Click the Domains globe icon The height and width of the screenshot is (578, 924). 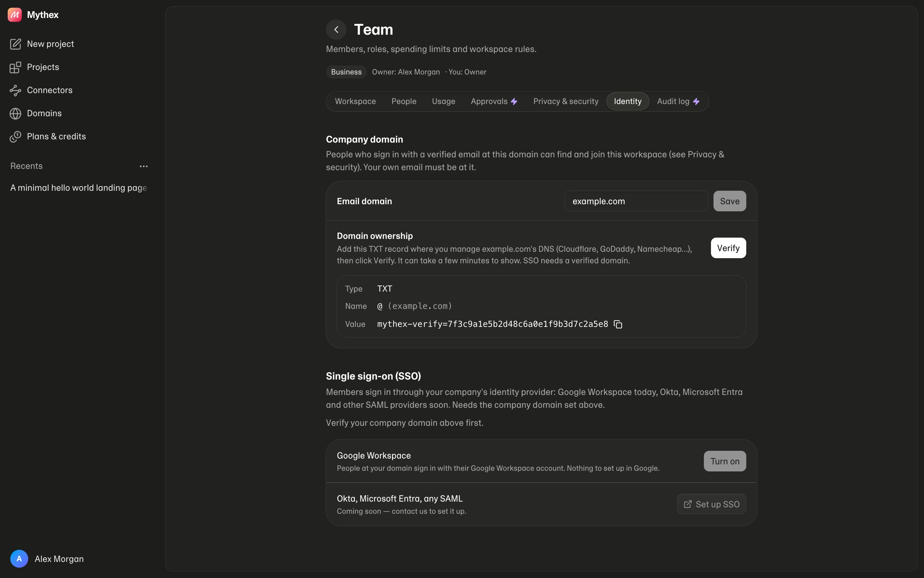coord(15,114)
